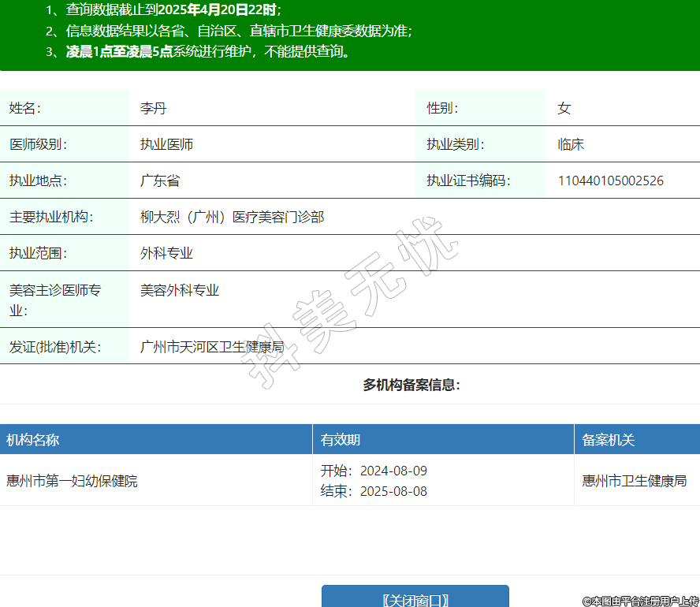Screen dimensions: 700x607
Task: Select the 惠州市第一妇幼保健院 institution cell
Action: coord(72,481)
